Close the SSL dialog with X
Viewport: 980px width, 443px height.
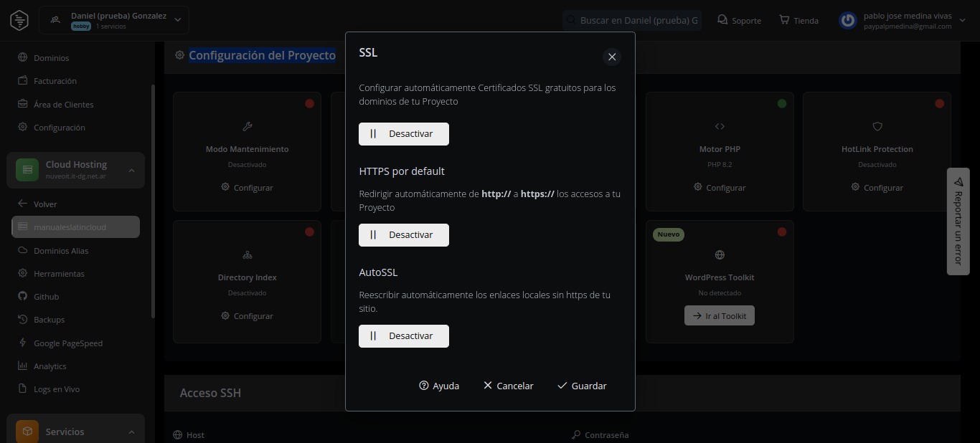coord(612,57)
